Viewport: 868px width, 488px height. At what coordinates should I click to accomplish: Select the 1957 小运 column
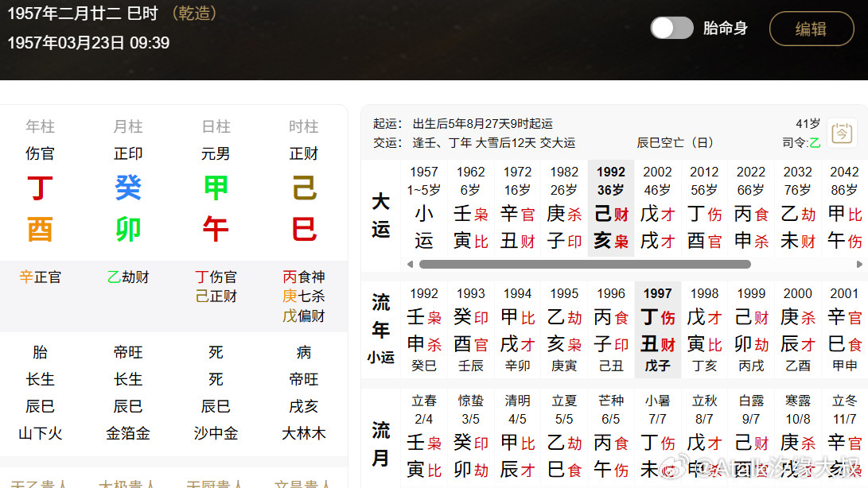pos(423,207)
